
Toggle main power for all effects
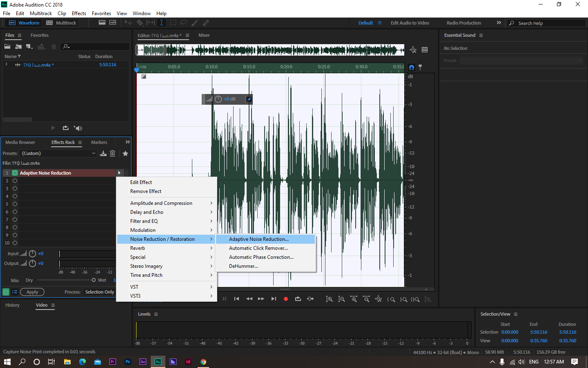coord(6,292)
